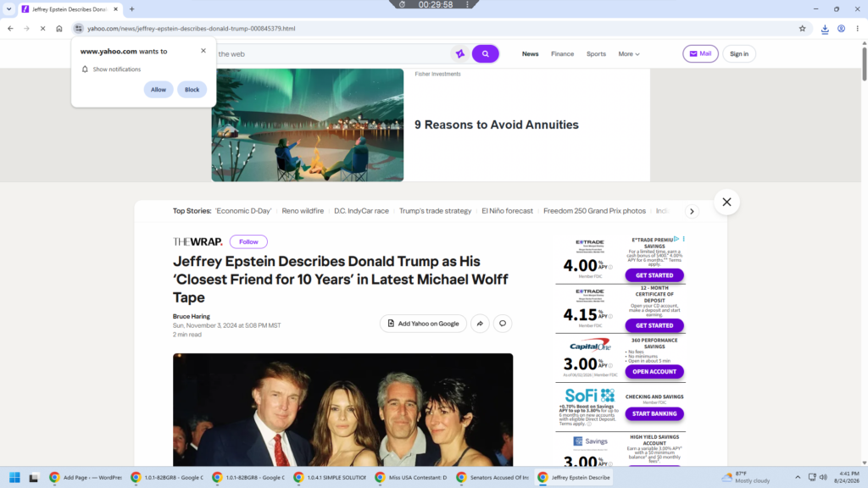Open the El Niño forecast story
868x488 pixels.
[507, 211]
